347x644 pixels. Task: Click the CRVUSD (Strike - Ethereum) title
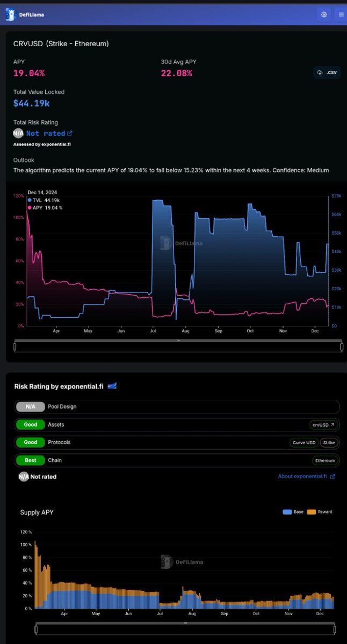[61, 43]
